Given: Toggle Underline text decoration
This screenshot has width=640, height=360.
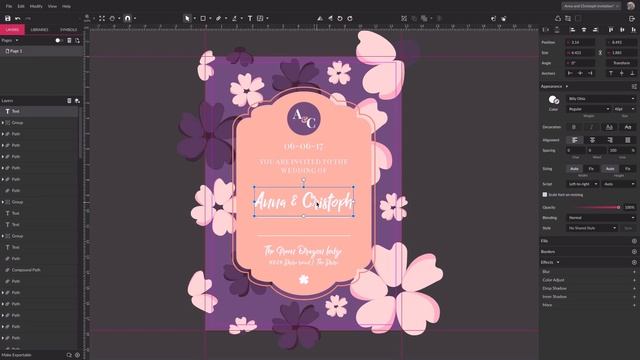Looking at the screenshot, I should pos(609,127).
